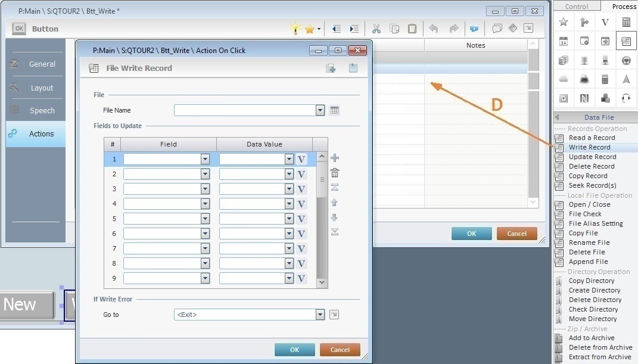Open the Field dropdown in row 1
The image size is (638, 364).
pyautogui.click(x=205, y=159)
